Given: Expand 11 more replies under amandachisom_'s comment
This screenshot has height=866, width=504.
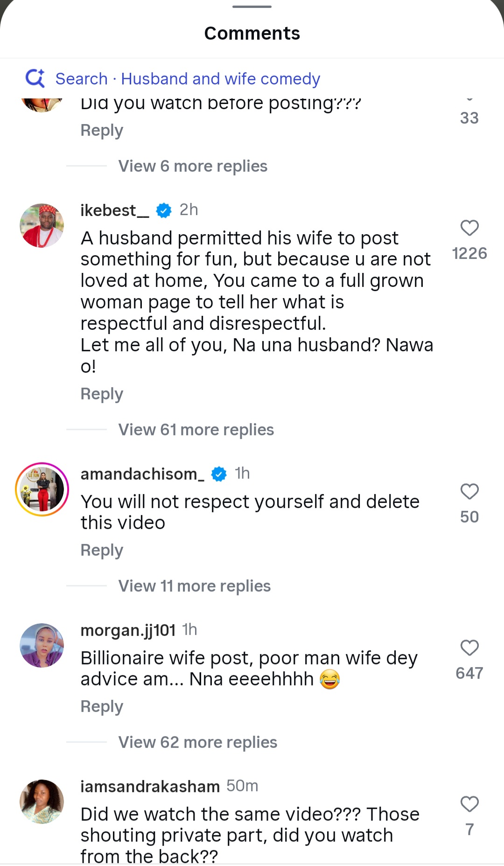Looking at the screenshot, I should click(194, 586).
